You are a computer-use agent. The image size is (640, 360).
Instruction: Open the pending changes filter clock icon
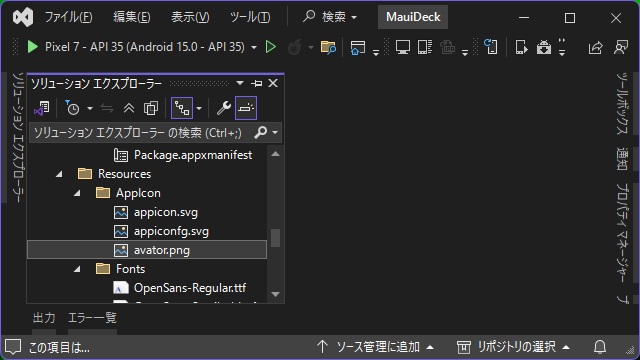click(x=73, y=108)
